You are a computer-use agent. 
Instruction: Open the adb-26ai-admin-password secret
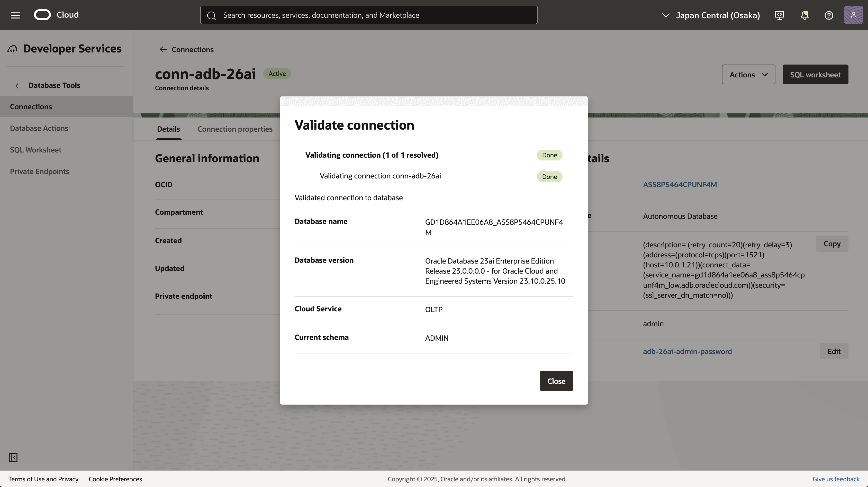pos(688,351)
